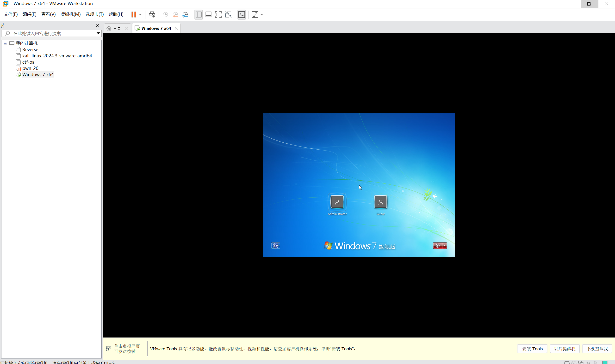Send Ctrl+Alt+Del to the virtual machine

[152, 14]
